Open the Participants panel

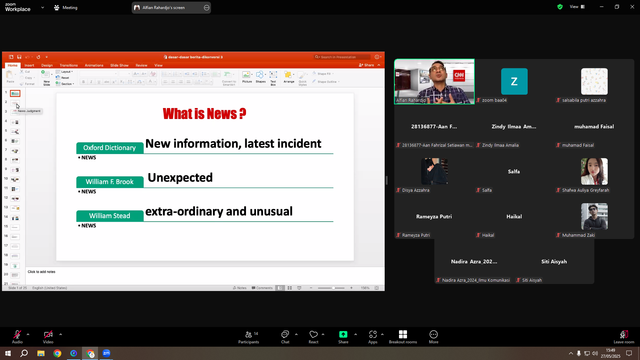[249, 337]
